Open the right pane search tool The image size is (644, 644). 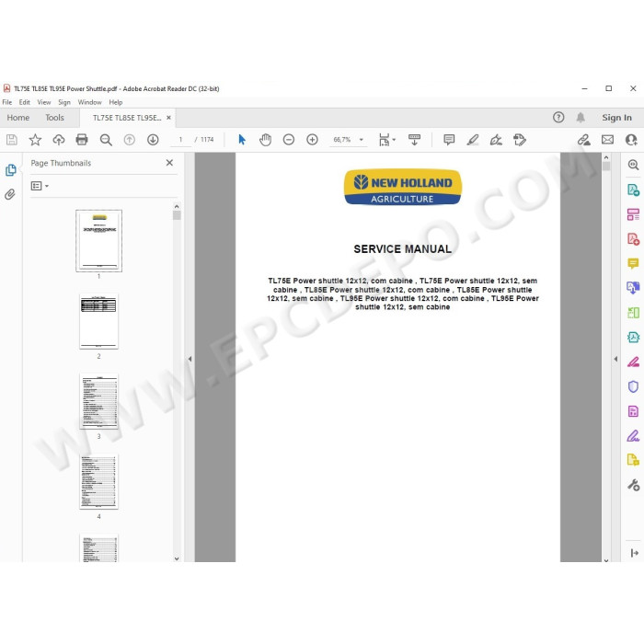click(x=633, y=165)
